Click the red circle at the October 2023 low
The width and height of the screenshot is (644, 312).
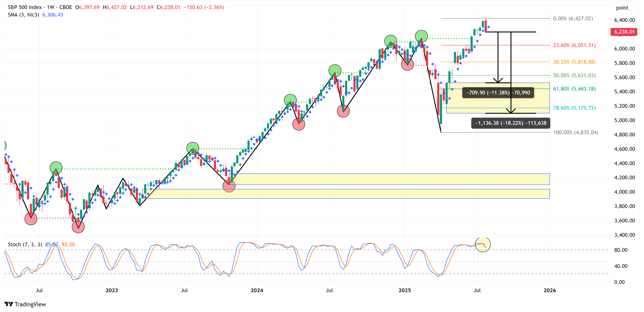point(229,186)
